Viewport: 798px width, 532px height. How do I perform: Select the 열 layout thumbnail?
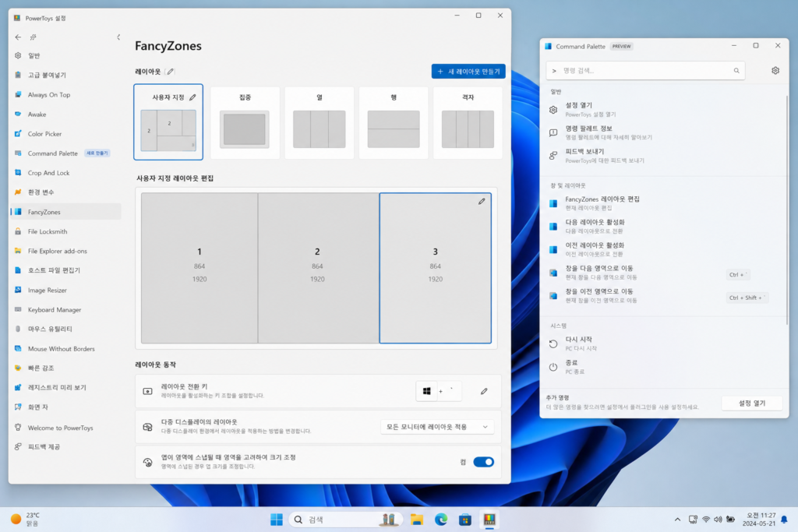(319, 122)
